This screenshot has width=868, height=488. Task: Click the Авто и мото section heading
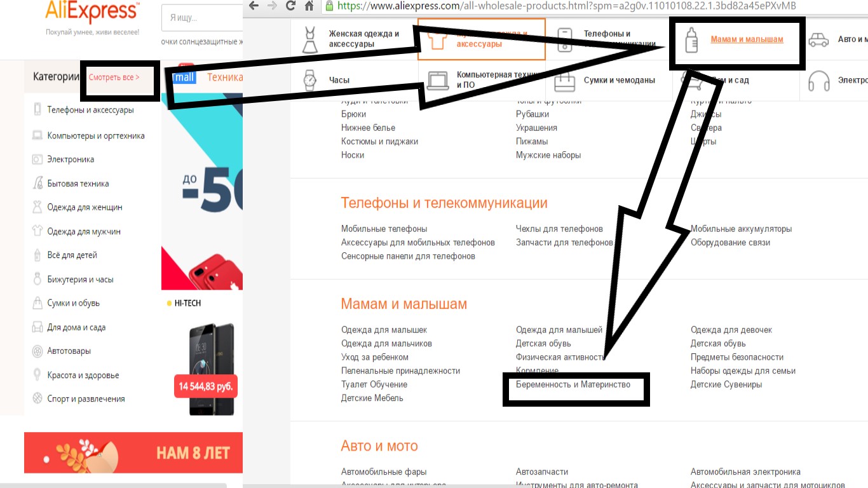[379, 446]
